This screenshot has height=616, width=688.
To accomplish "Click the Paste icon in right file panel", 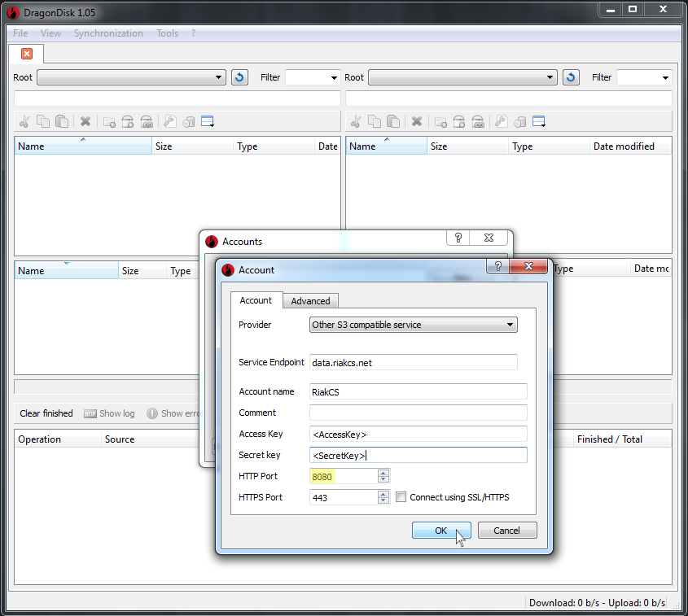I will coord(392,120).
